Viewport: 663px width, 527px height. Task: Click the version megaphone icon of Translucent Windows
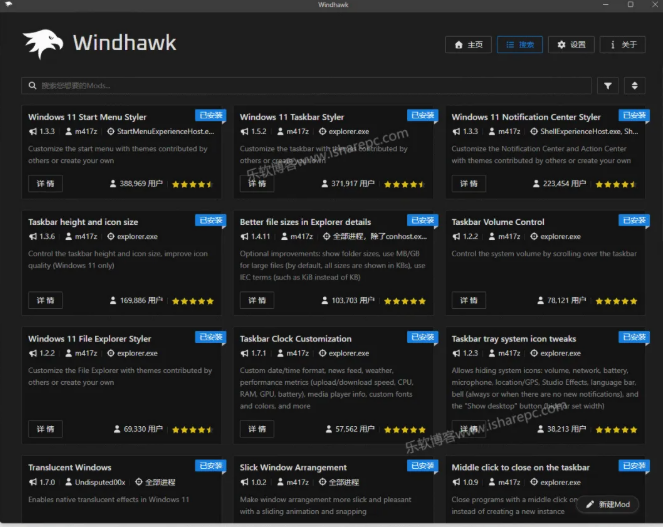click(32, 482)
